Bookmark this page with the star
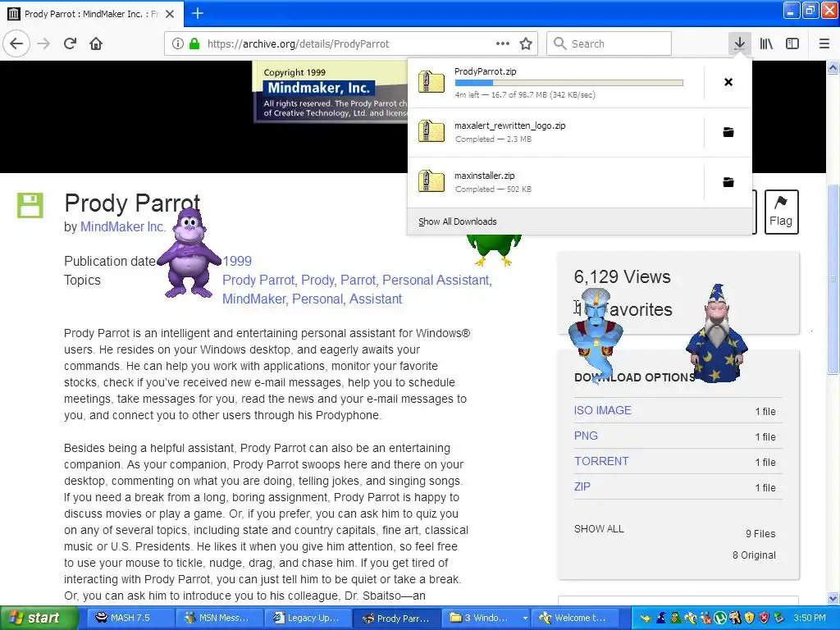The width and height of the screenshot is (840, 630). point(526,43)
